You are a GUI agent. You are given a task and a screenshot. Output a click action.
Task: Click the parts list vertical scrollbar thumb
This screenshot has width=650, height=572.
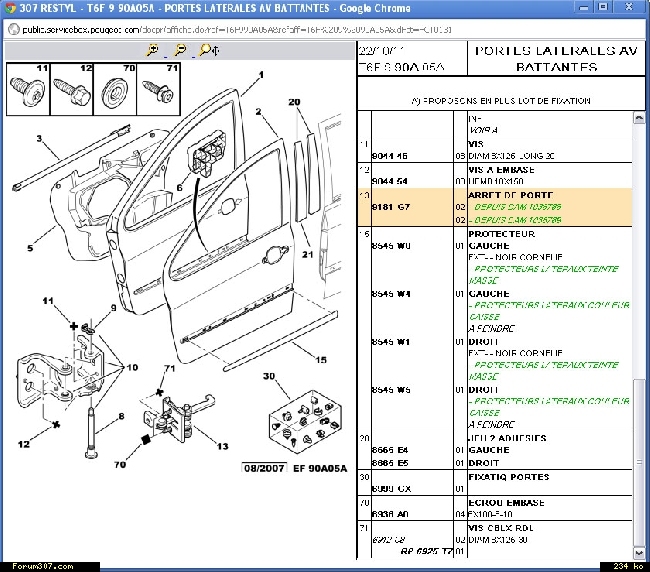point(639,462)
